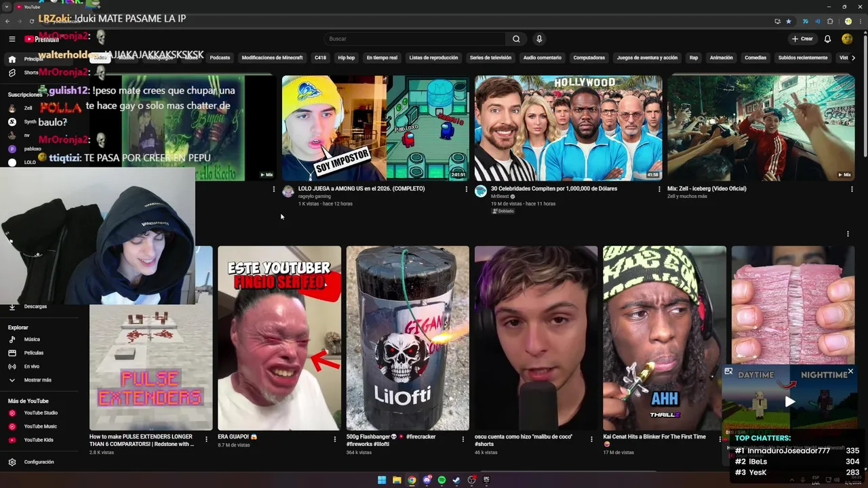Select the Podcasts chip
The image size is (868, 488).
[x=220, y=58]
